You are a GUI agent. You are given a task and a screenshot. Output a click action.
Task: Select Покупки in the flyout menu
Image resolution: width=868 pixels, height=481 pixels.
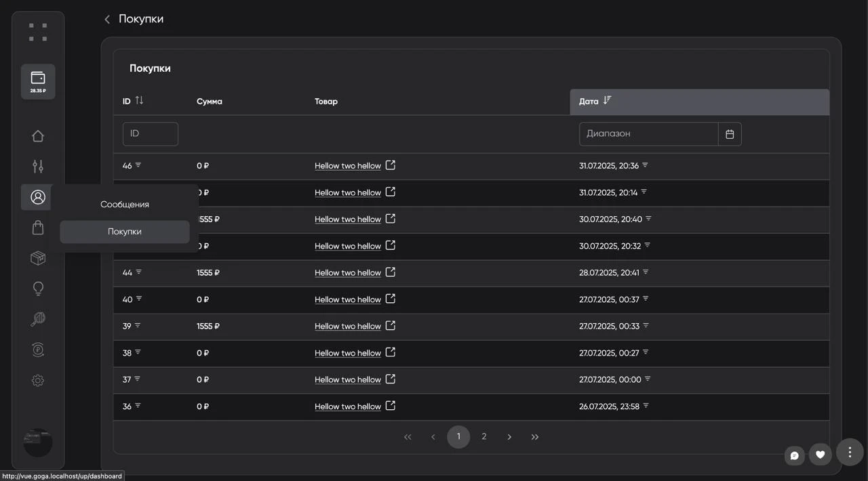[125, 232]
